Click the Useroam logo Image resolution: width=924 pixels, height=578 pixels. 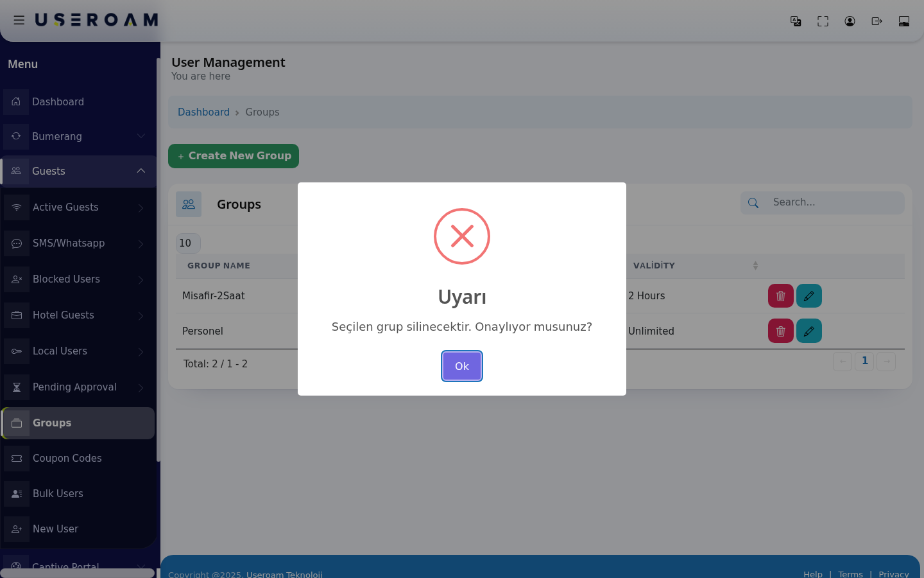tap(96, 21)
